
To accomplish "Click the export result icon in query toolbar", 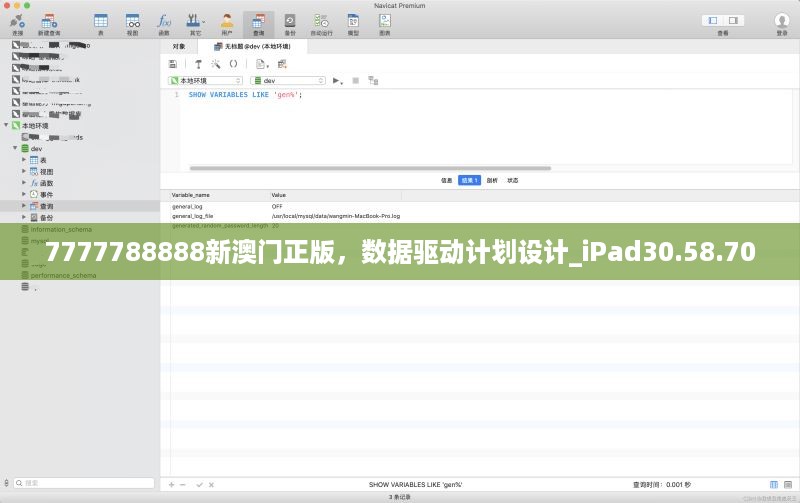I will point(282,64).
